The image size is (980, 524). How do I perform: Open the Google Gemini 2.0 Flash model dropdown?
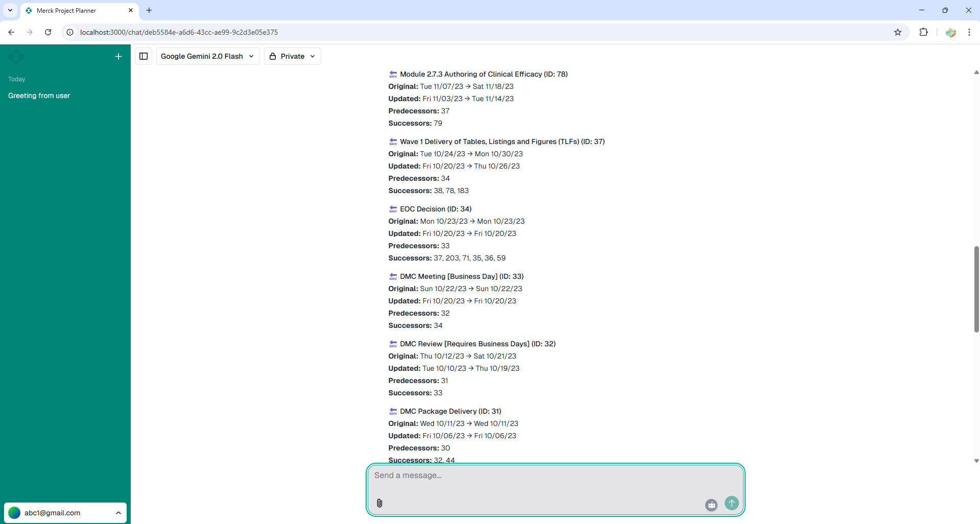click(207, 56)
